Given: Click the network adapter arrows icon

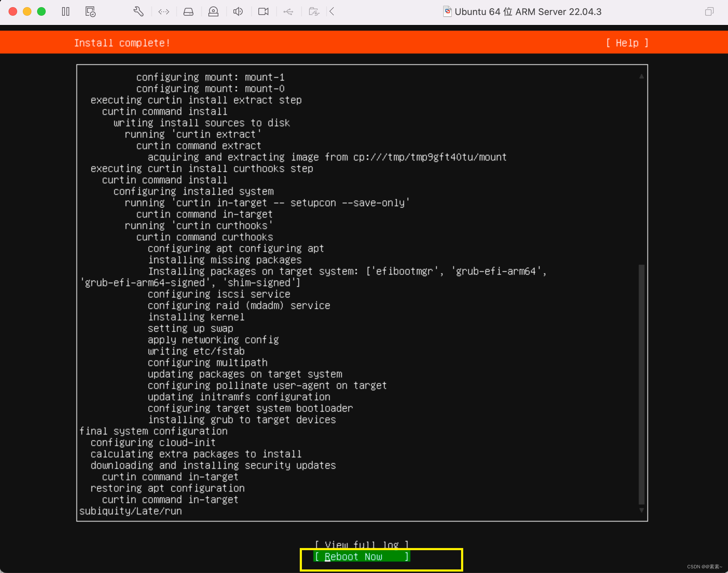Looking at the screenshot, I should 164,12.
